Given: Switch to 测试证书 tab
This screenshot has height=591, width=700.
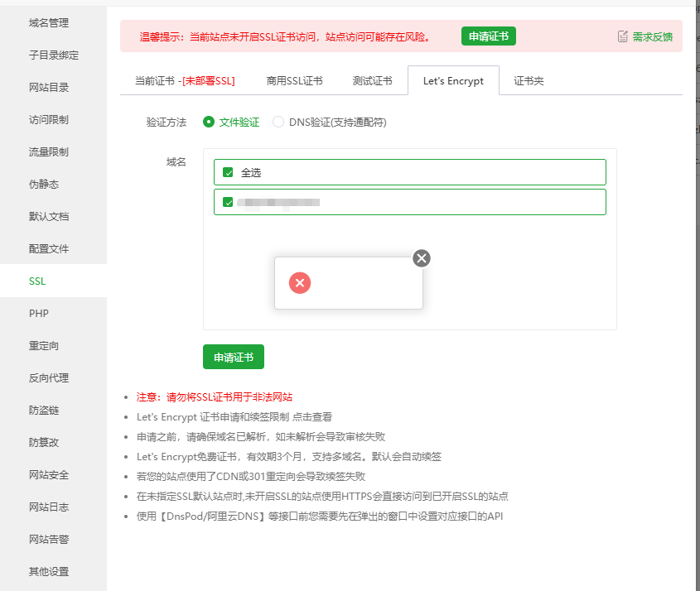Looking at the screenshot, I should pyautogui.click(x=372, y=81).
